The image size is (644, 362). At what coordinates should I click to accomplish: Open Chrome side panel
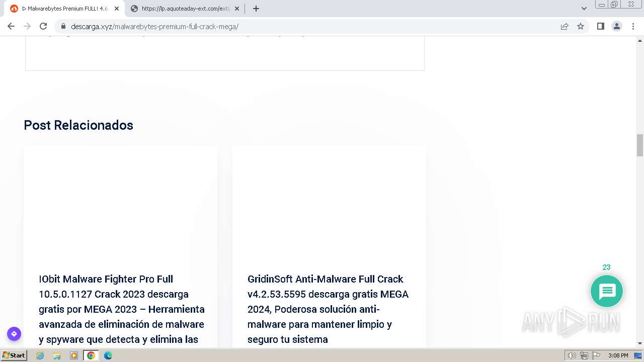(600, 26)
